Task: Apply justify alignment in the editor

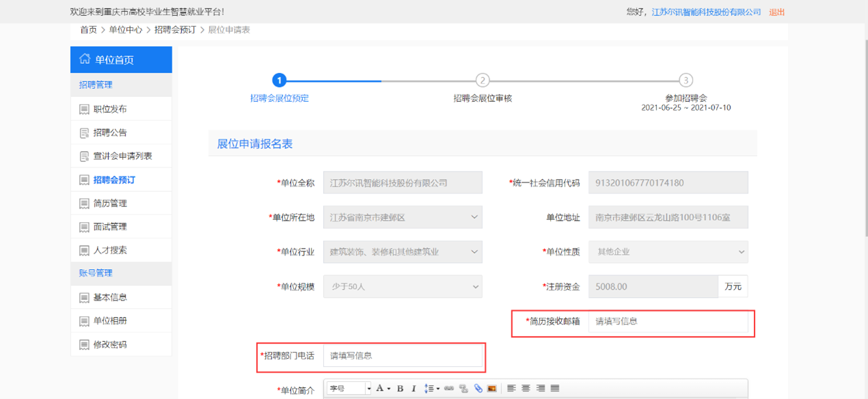Action: coord(555,389)
